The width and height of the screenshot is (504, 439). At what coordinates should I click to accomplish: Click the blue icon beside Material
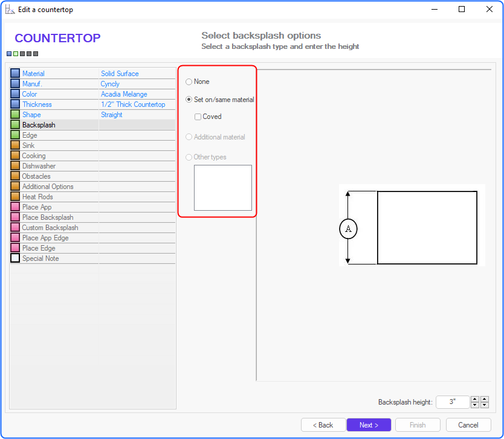(15, 74)
